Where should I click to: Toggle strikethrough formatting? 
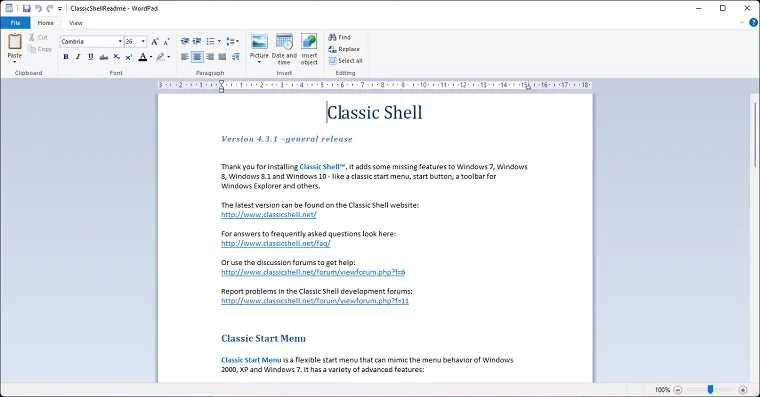(104, 57)
